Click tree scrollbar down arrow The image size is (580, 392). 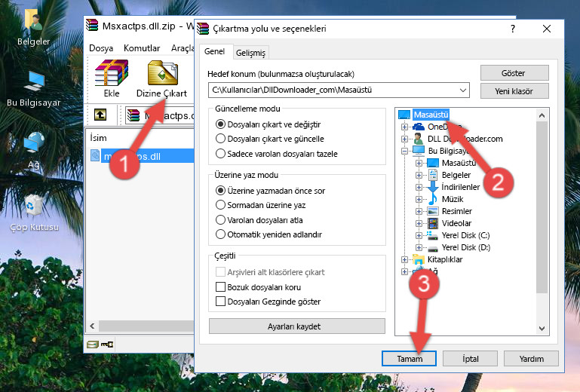tap(542, 329)
